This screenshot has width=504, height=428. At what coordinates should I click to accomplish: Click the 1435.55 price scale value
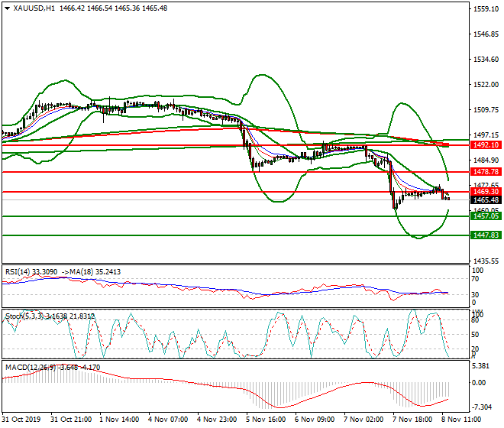[486, 261]
